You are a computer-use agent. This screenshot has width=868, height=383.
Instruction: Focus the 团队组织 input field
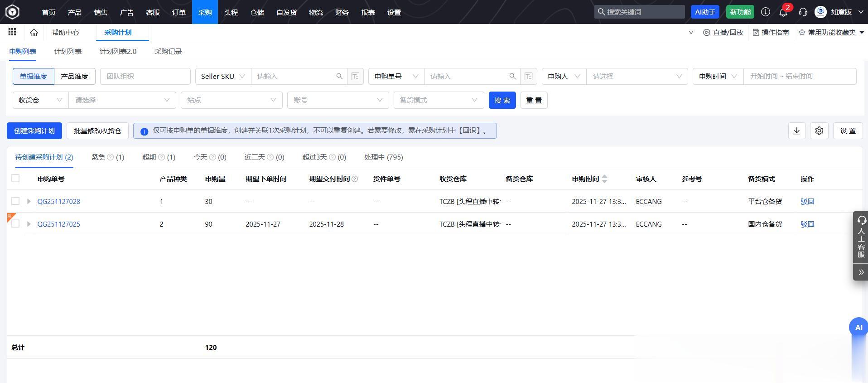tap(145, 76)
